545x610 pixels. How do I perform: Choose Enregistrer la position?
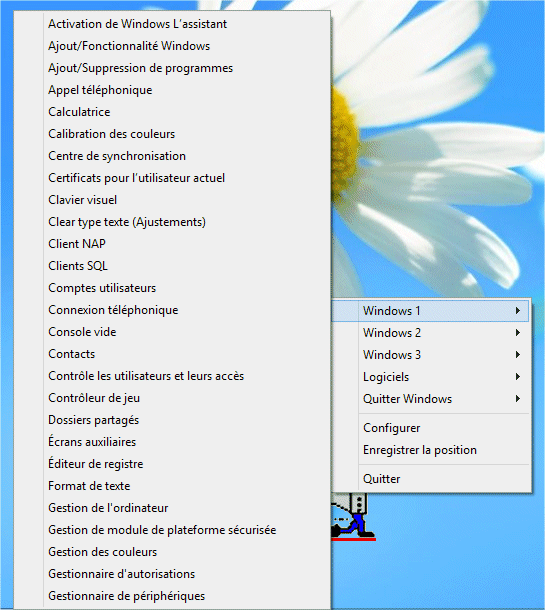431,450
